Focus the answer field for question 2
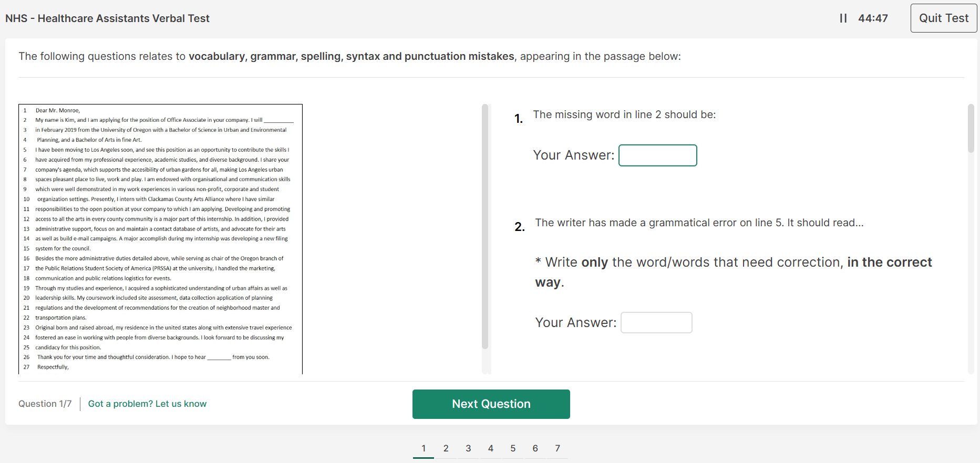The image size is (980, 463). click(656, 322)
